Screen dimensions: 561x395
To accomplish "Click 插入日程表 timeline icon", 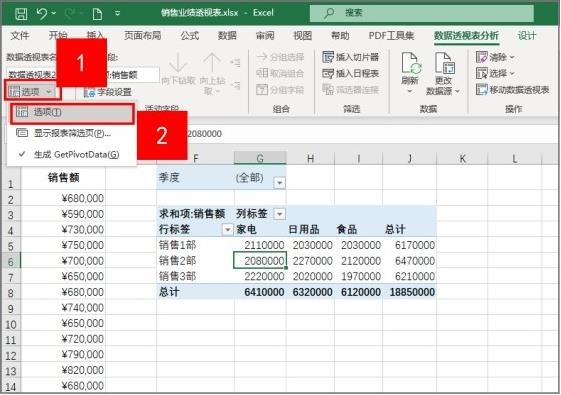I will [328, 73].
